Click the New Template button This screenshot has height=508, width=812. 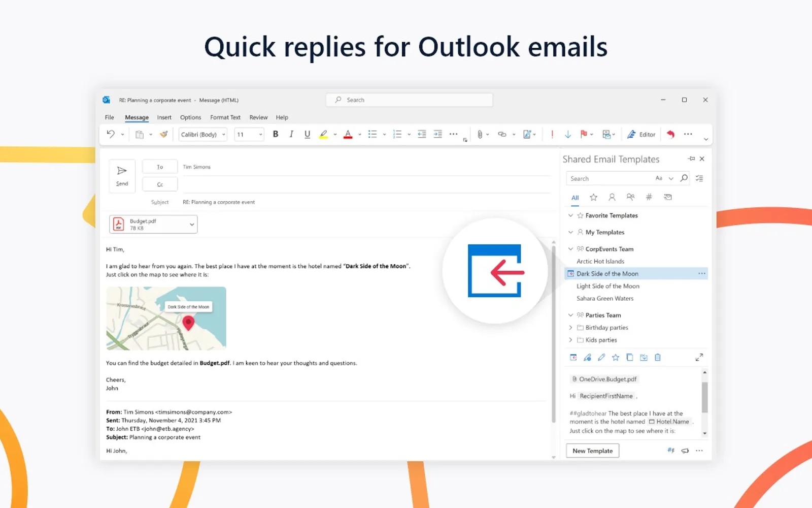point(592,451)
